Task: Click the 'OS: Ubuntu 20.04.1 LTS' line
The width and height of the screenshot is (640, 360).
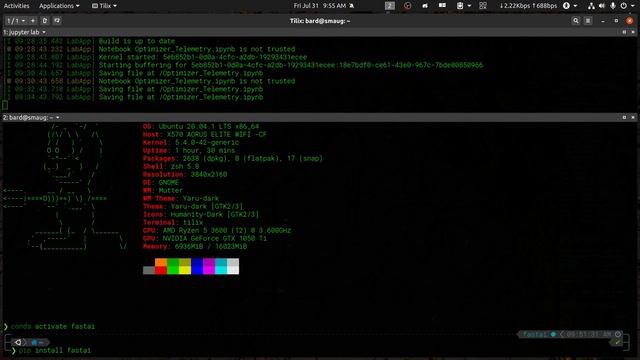Action: click(x=201, y=127)
